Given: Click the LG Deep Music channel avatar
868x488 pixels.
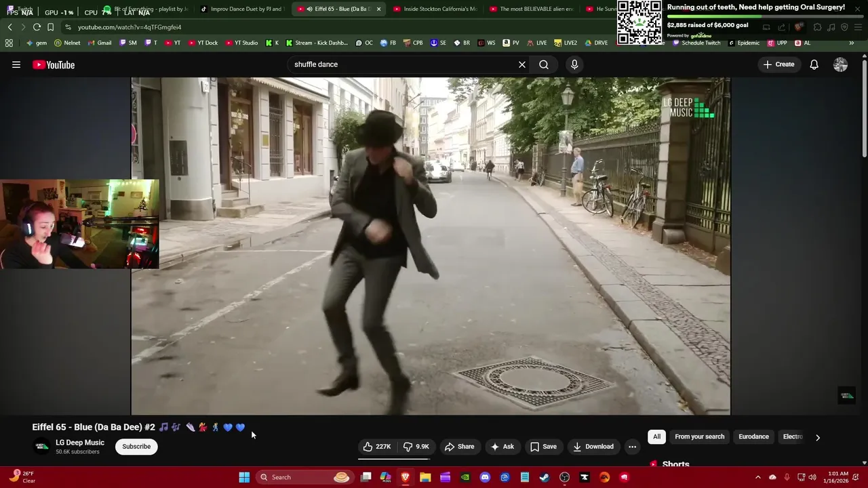Looking at the screenshot, I should [42, 447].
